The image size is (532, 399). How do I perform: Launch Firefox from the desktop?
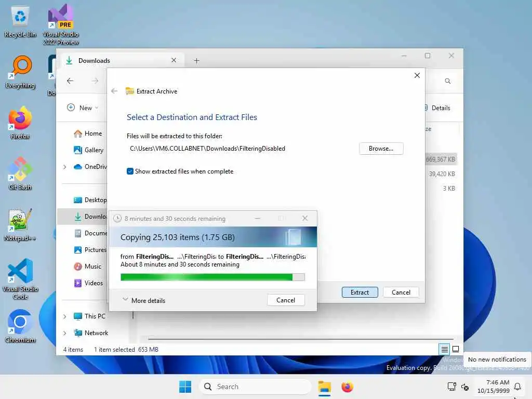pos(20,123)
